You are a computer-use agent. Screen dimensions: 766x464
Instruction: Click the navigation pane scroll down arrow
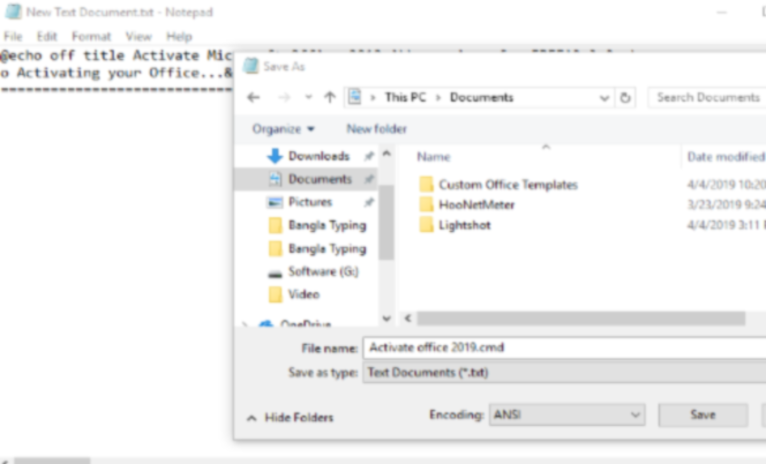(x=386, y=318)
